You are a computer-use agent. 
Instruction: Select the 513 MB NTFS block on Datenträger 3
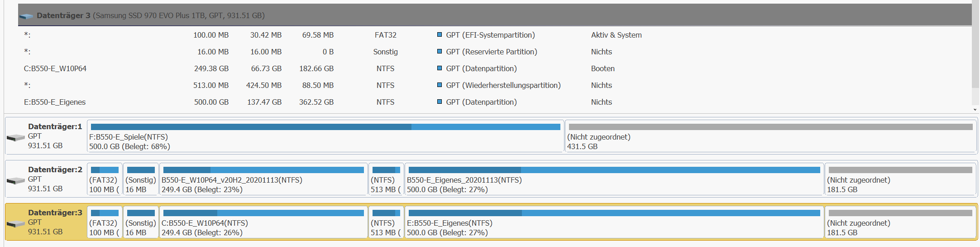coord(386,222)
